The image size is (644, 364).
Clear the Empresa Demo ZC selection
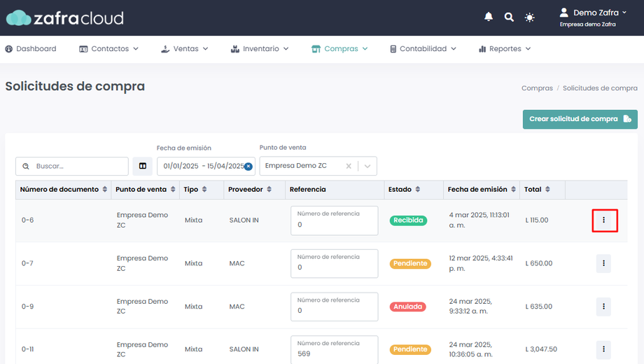[348, 166]
